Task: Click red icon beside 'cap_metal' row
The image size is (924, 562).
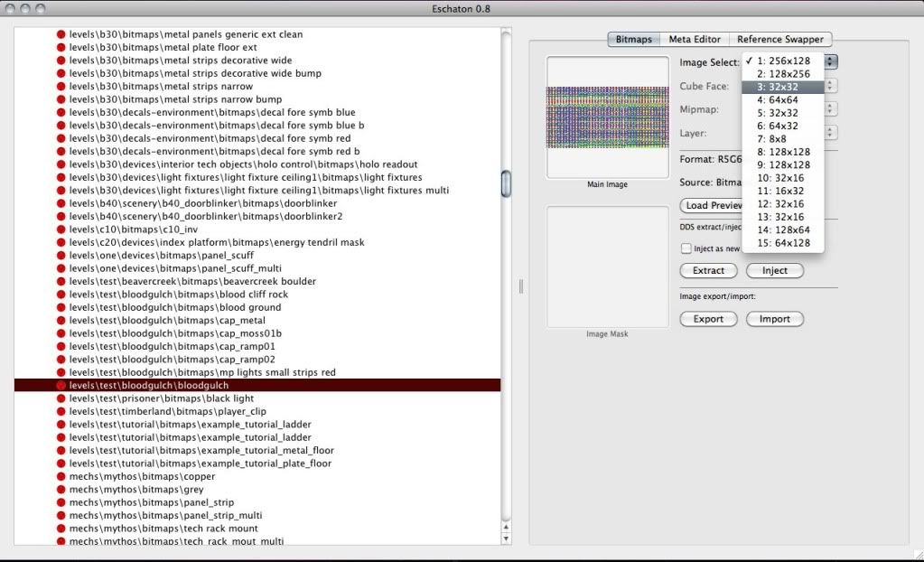Action: click(x=61, y=320)
